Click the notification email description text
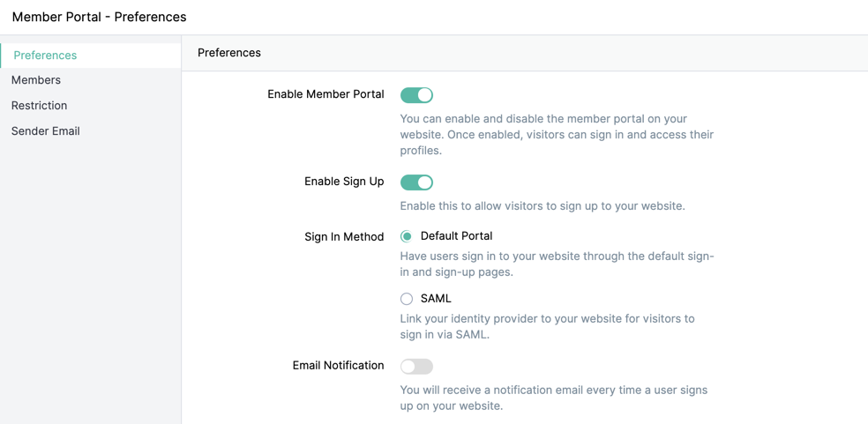The image size is (868, 424). (x=554, y=398)
